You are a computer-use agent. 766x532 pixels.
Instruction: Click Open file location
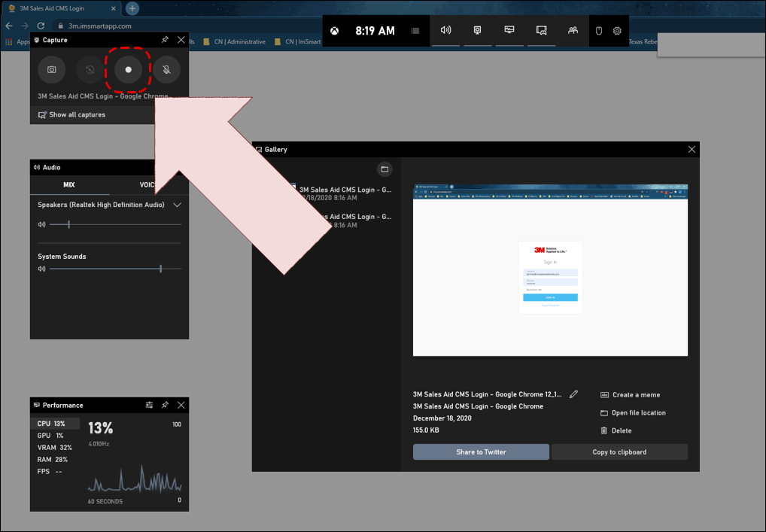tap(633, 413)
